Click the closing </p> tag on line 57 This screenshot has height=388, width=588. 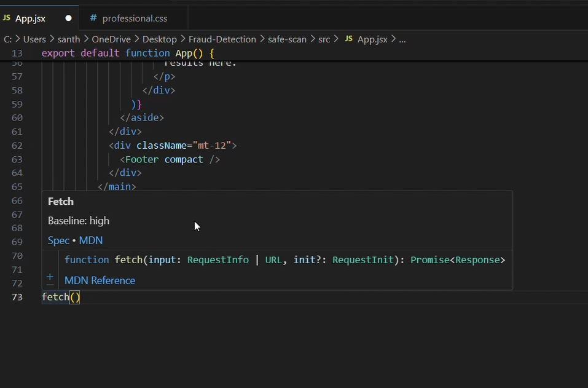point(164,76)
